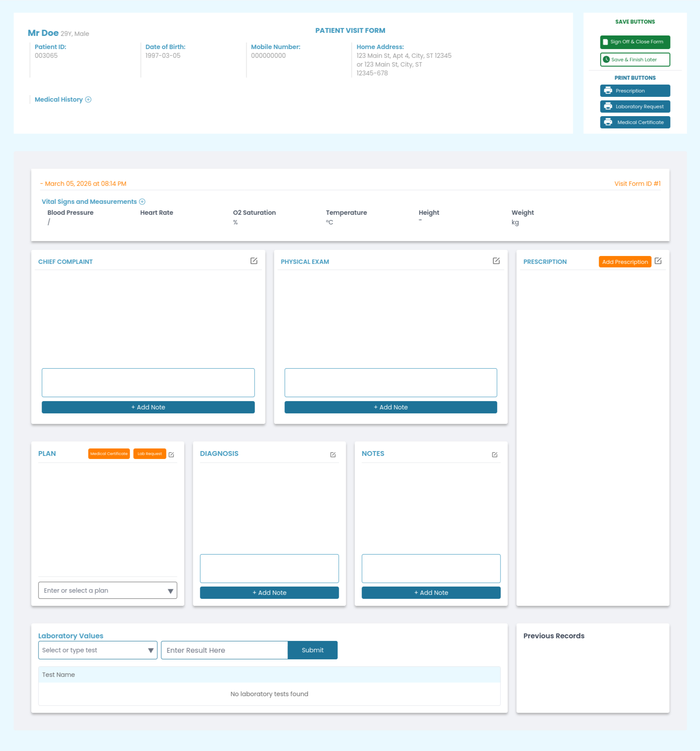
Task: Expand Medical History with the plus icon
Action: [88, 100]
